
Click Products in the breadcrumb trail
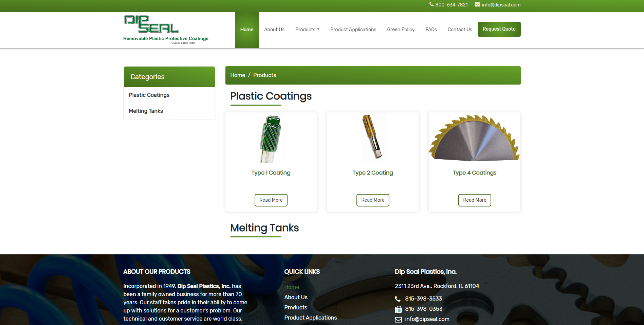point(264,75)
